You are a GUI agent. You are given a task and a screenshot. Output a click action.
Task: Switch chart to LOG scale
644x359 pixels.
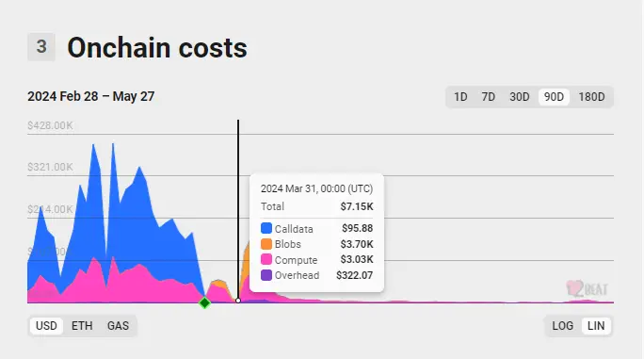(x=562, y=326)
